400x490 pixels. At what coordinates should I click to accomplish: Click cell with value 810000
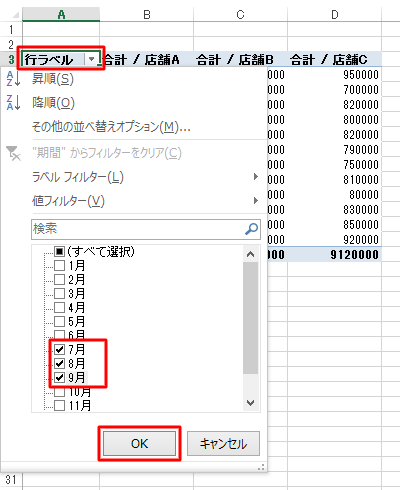tap(335, 180)
